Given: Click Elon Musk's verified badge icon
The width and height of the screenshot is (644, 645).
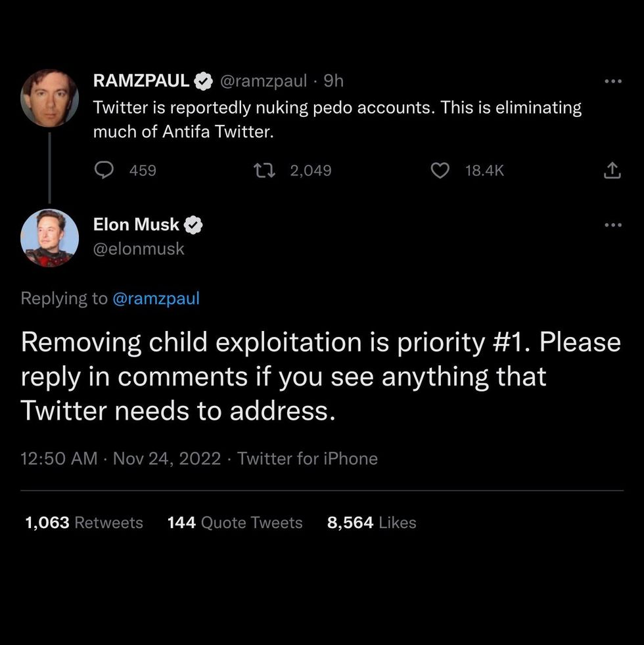Looking at the screenshot, I should click(193, 225).
